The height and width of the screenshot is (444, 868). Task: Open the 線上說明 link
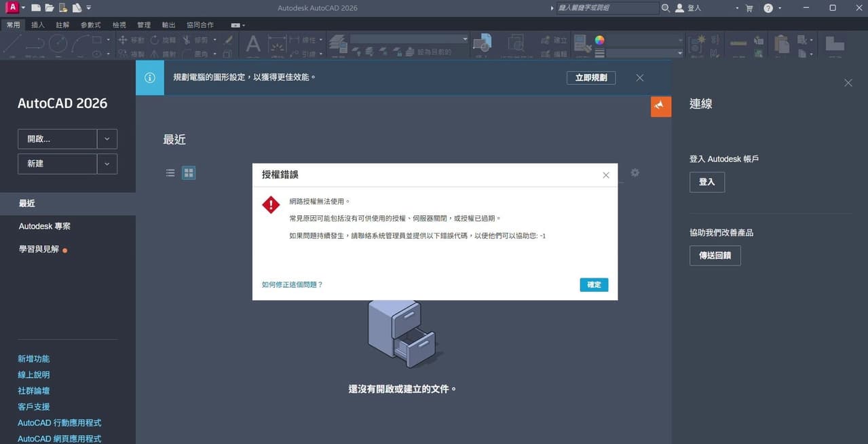coord(34,375)
